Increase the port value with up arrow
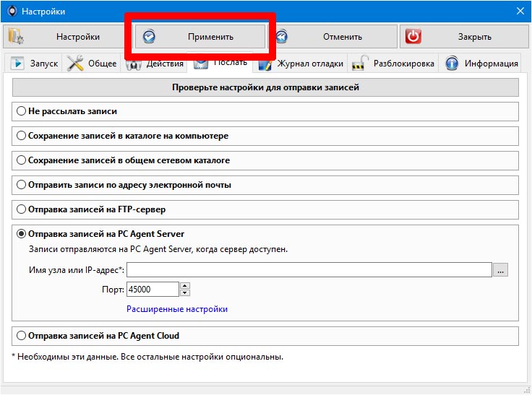The height and width of the screenshot is (395, 532). (x=185, y=285)
